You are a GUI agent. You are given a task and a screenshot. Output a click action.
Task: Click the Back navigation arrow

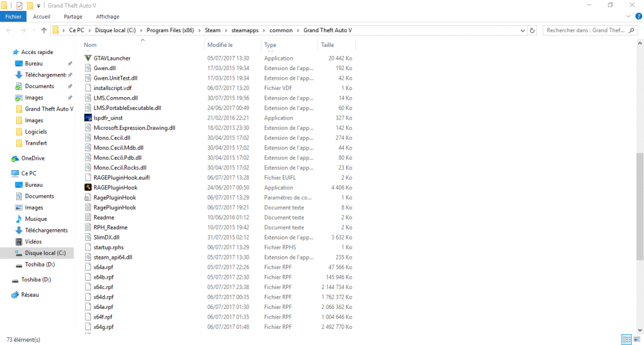pos(10,30)
